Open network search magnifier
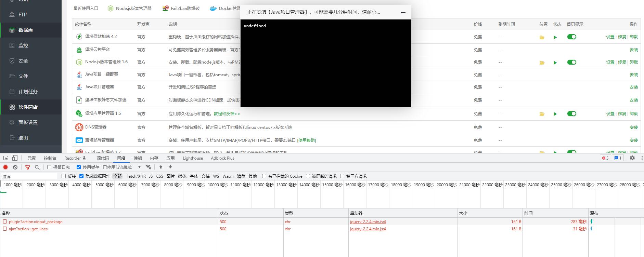This screenshot has width=644, height=257. coord(37,167)
